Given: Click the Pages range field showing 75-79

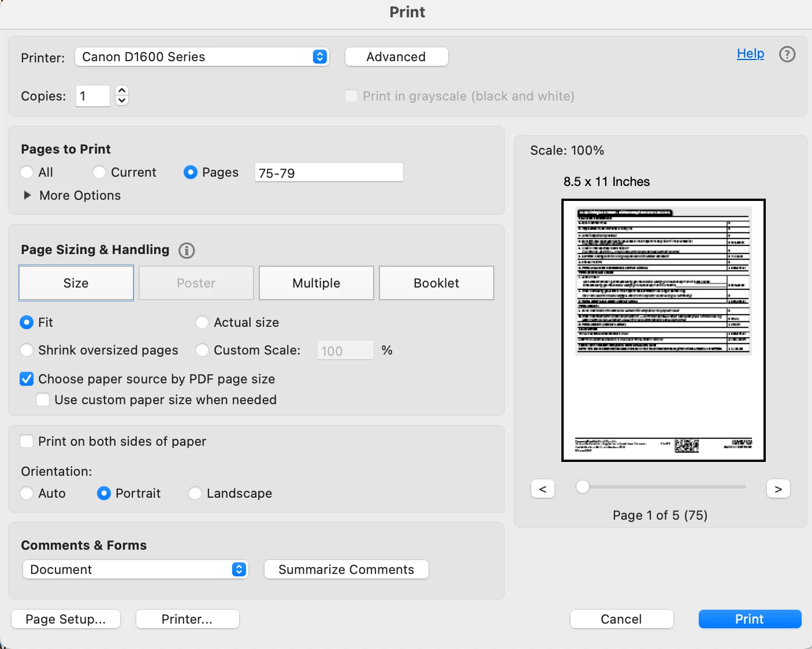Looking at the screenshot, I should (329, 173).
